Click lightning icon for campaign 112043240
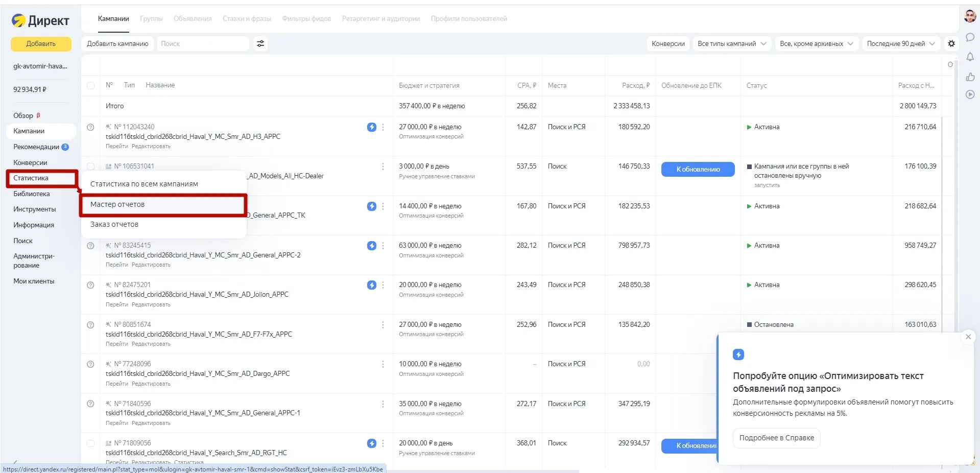The image size is (980, 473). 372,127
